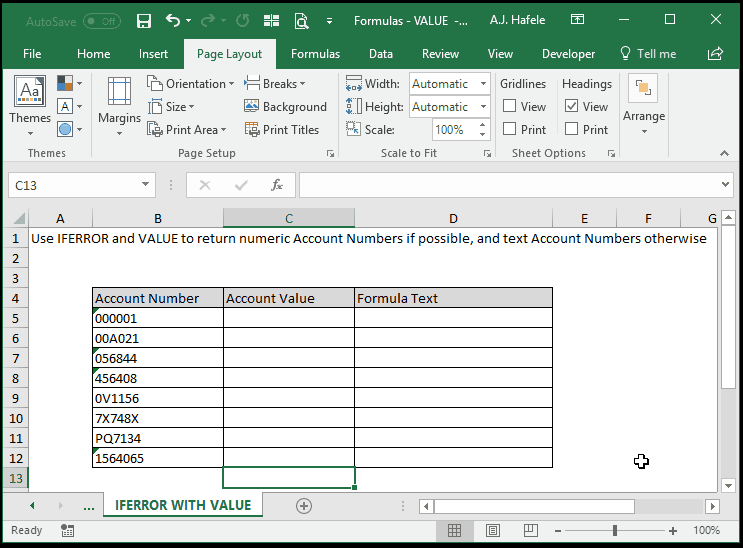Open Sheet Options dialog launcher
This screenshot has width=743, height=548.
[x=611, y=154]
